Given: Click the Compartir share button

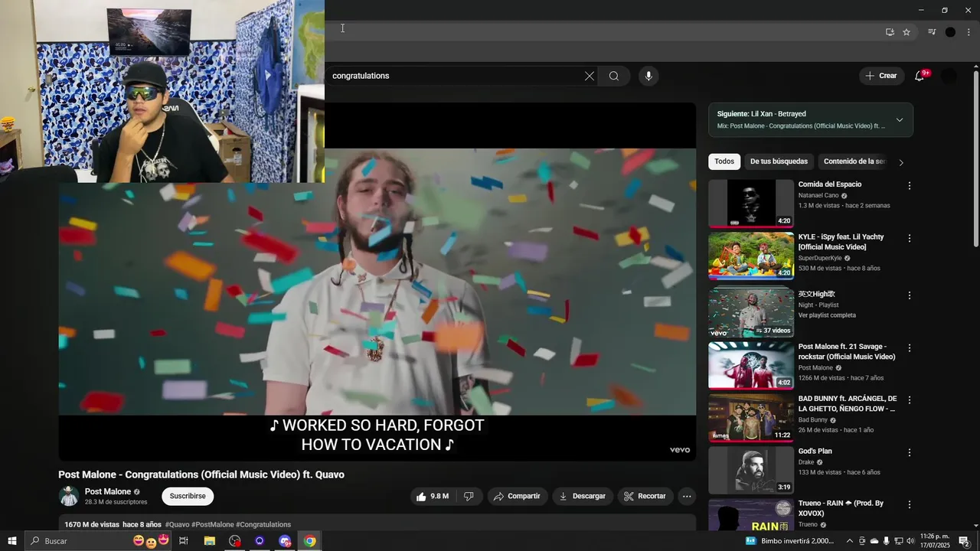Looking at the screenshot, I should point(518,497).
